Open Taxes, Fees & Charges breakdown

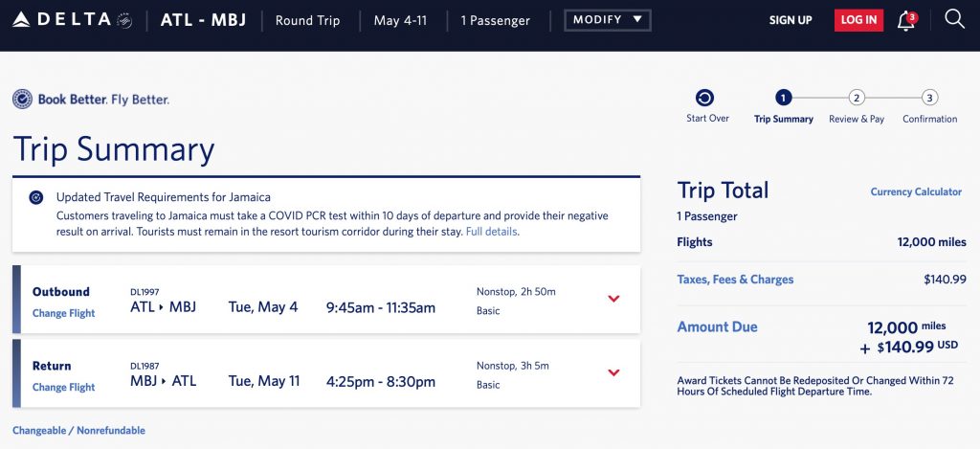click(735, 280)
